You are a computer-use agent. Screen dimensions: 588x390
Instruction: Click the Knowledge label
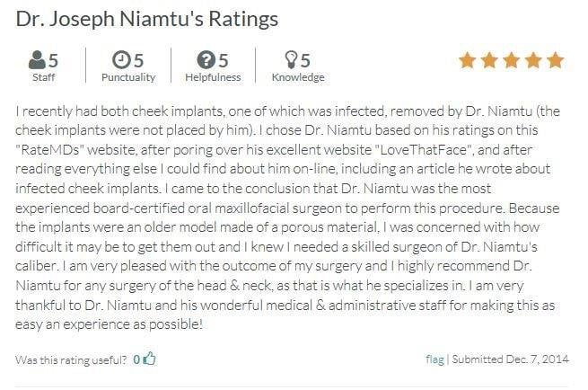[298, 78]
